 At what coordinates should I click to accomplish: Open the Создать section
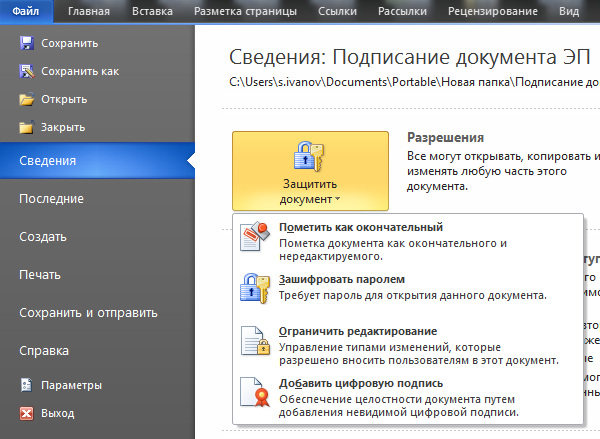(x=97, y=237)
